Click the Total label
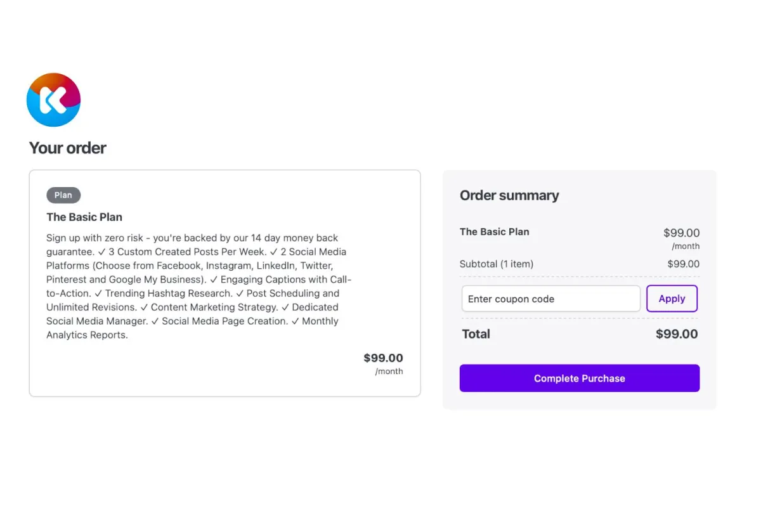This screenshot has height=532, width=761. 476,334
